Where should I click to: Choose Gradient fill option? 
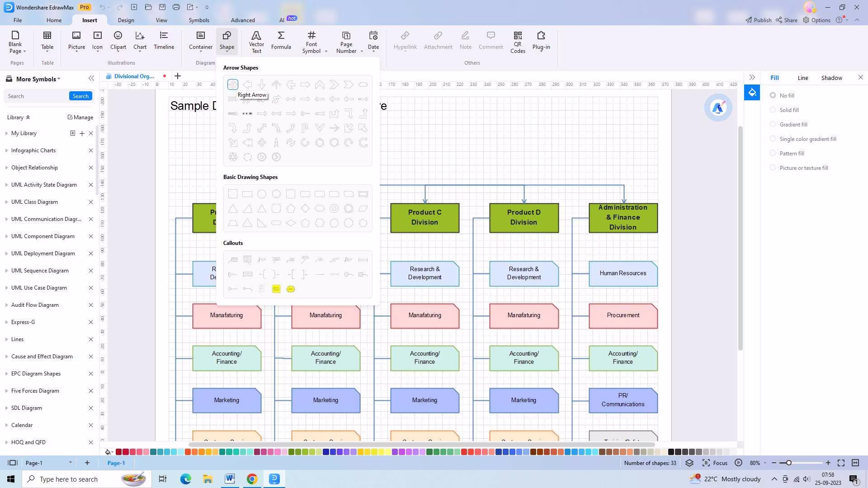pyautogui.click(x=773, y=124)
